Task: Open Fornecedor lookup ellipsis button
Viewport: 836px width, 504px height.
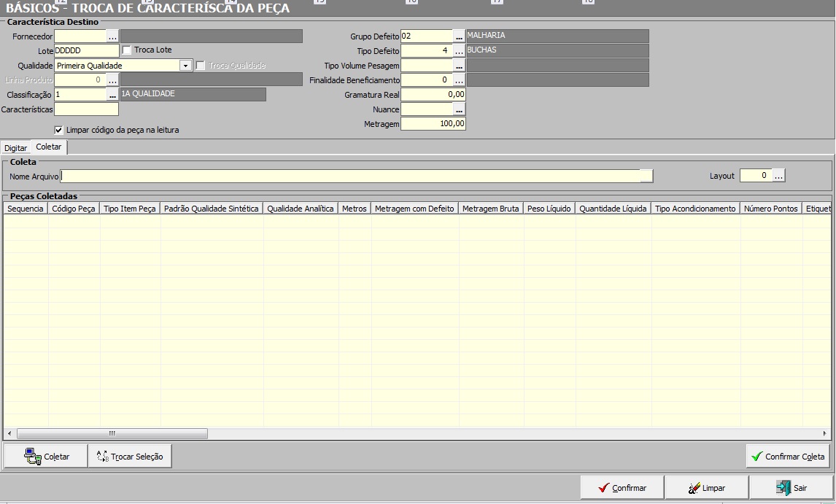Action: pos(112,36)
